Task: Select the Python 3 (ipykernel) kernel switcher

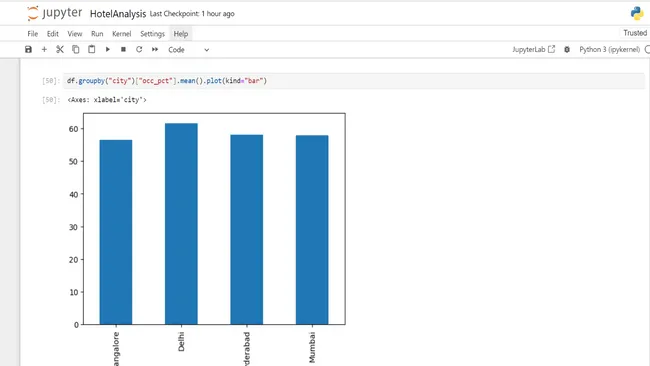Action: pos(609,49)
